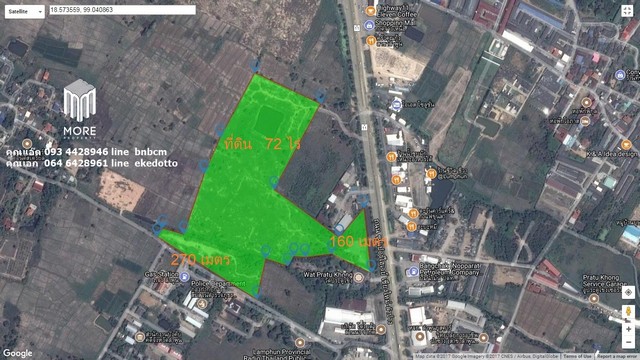Click the Google logo
640x360 pixels.
point(18,353)
